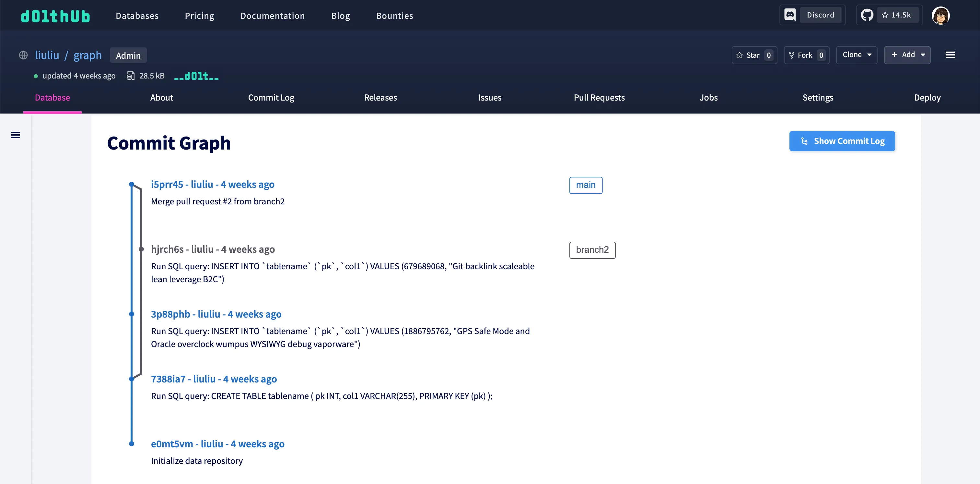This screenshot has height=484, width=980.
Task: Select the main branch label
Action: pyautogui.click(x=586, y=185)
